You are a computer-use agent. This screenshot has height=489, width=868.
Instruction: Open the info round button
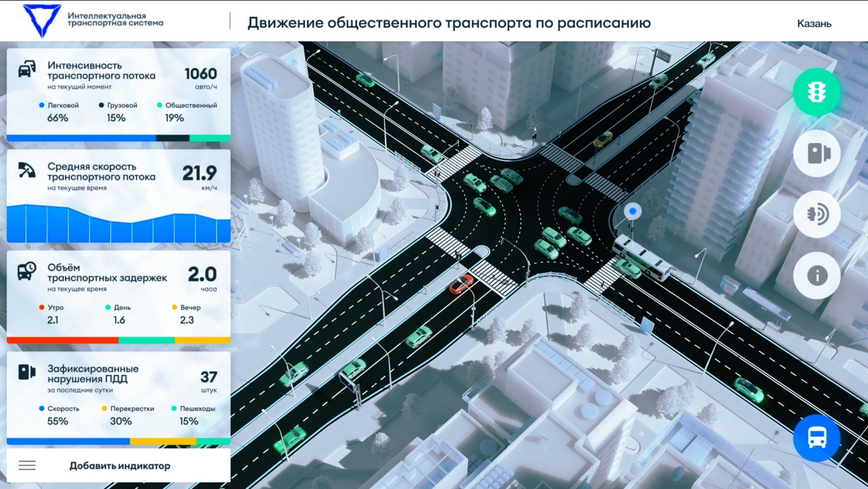816,275
